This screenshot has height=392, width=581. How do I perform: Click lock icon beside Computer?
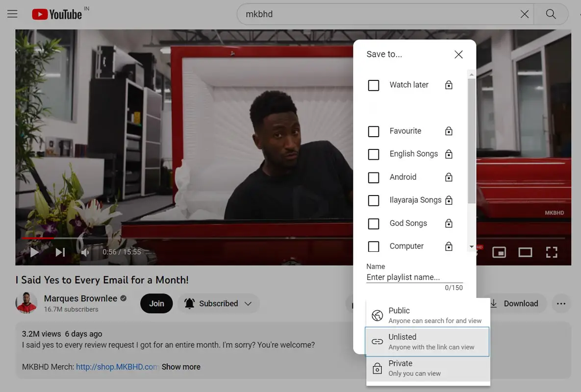pos(449,246)
